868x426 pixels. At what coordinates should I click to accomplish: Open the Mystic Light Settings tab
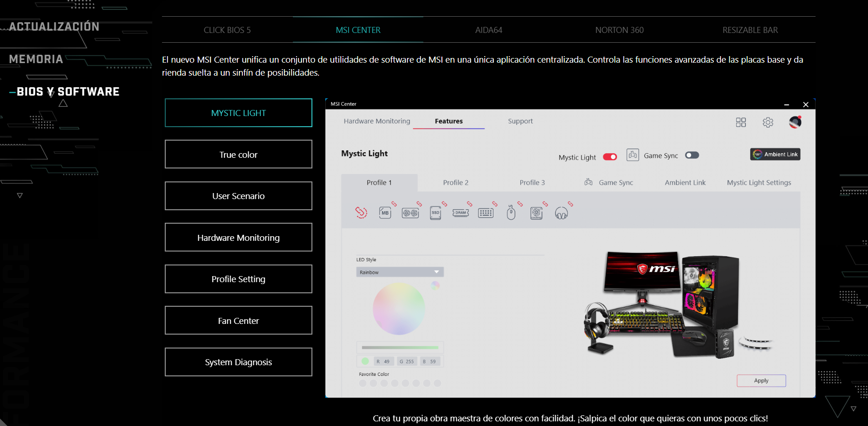(759, 183)
